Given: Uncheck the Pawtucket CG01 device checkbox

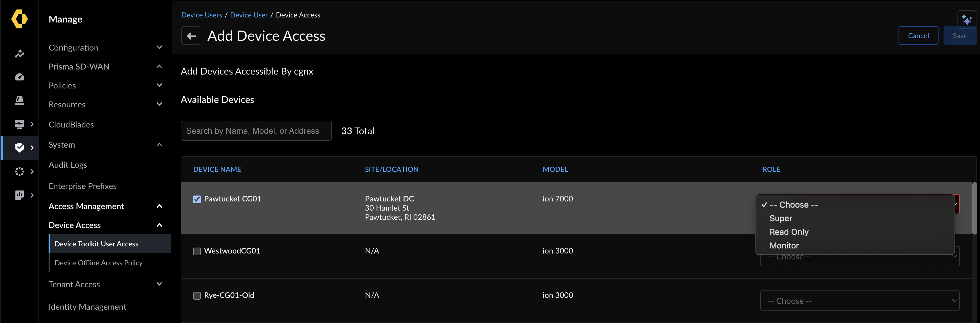Looking at the screenshot, I should [x=197, y=199].
